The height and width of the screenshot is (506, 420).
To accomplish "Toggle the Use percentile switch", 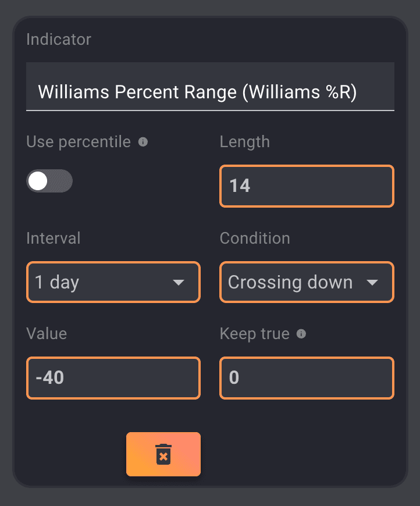I will click(x=49, y=181).
